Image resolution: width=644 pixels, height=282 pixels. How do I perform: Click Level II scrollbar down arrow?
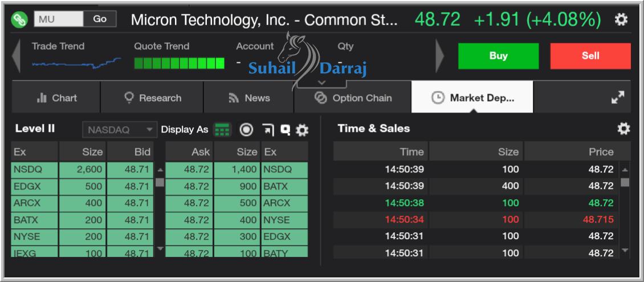[x=160, y=249]
